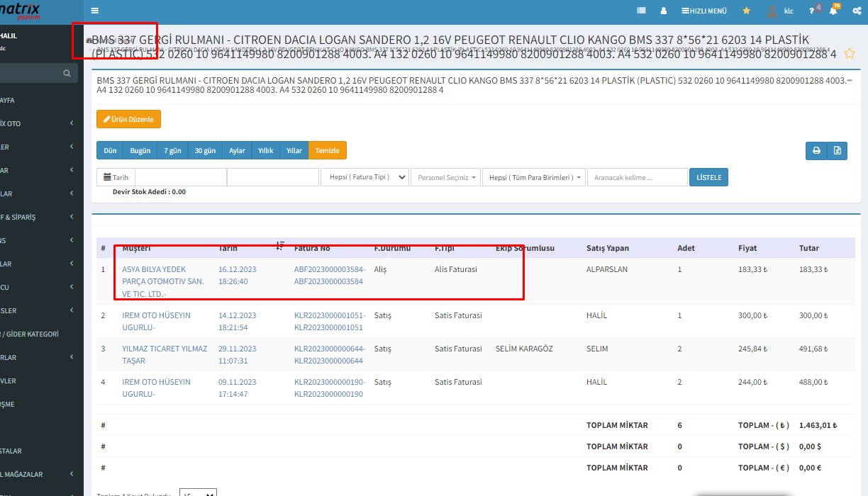Mark product as favorite with outline star
This screenshot has width=868, height=496.
click(x=850, y=54)
